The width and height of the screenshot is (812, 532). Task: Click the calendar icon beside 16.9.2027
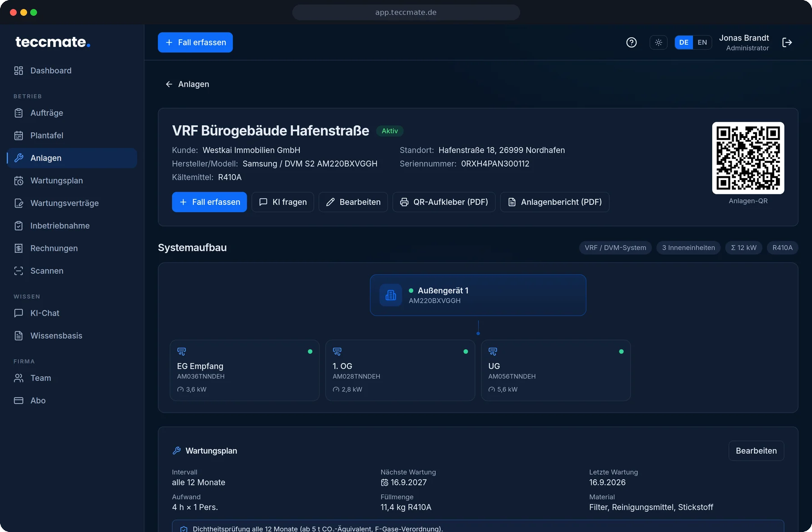point(384,483)
